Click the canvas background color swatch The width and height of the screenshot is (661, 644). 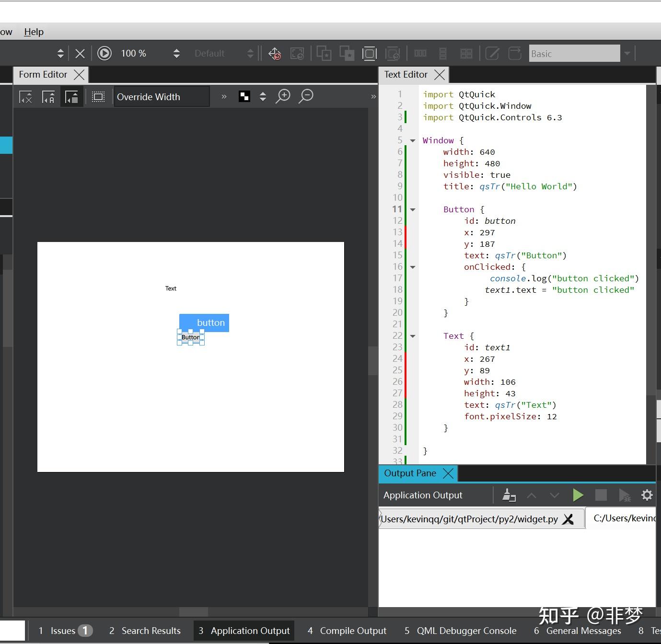click(x=244, y=96)
